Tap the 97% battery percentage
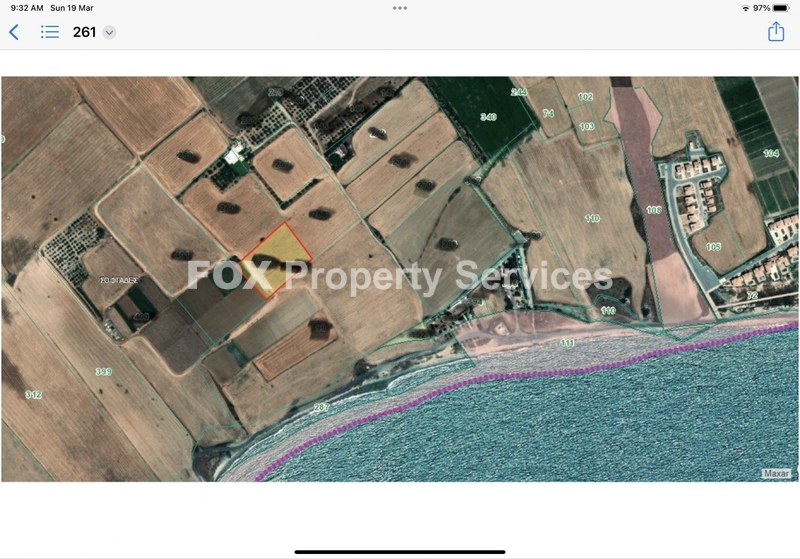This screenshot has width=800, height=559. 761,8
